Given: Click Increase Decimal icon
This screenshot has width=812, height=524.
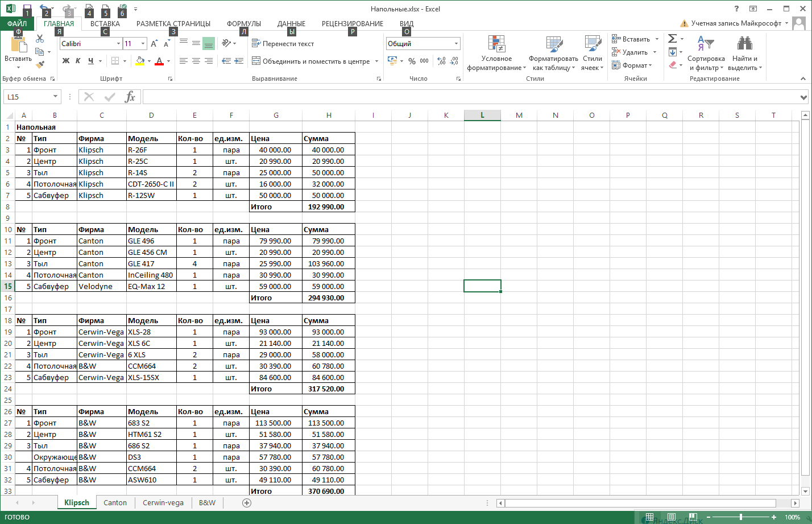Looking at the screenshot, I should pyautogui.click(x=442, y=61).
